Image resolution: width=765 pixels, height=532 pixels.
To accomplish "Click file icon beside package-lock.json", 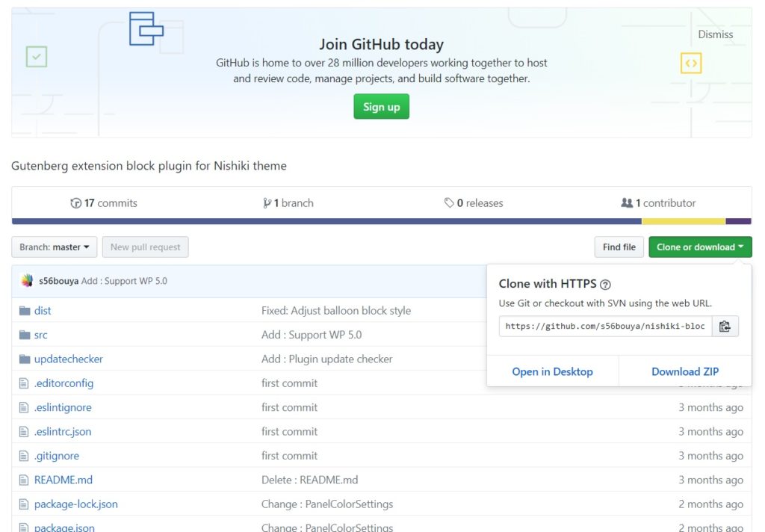I will coord(23,504).
